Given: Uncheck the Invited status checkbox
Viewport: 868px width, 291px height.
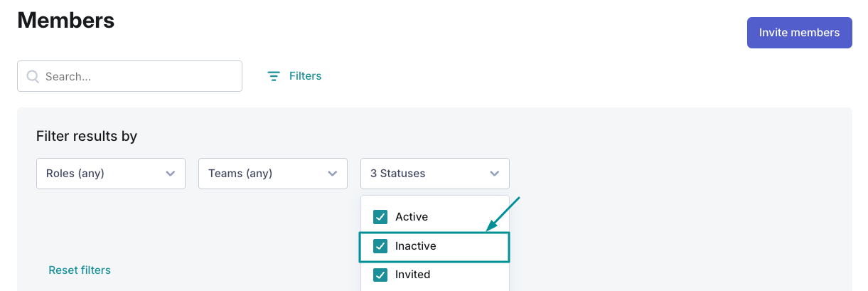Looking at the screenshot, I should coord(380,275).
